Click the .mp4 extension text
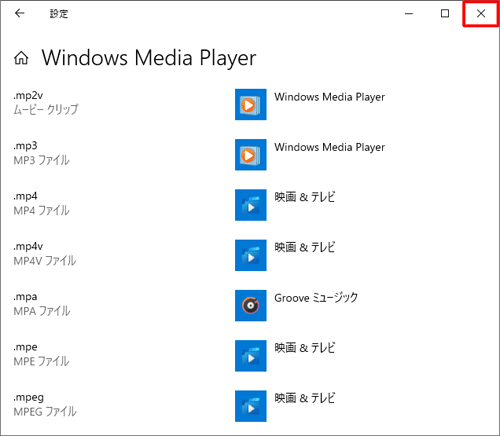 click(25, 196)
